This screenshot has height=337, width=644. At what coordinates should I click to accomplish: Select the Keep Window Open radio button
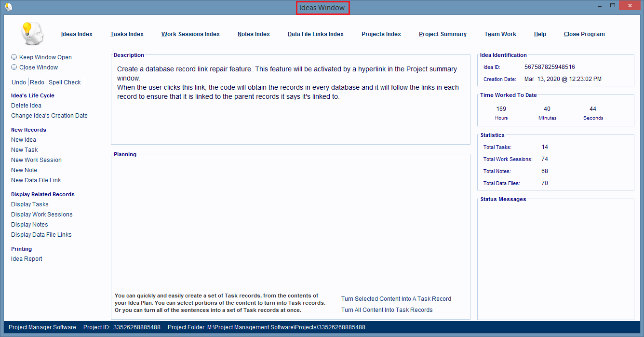coord(14,57)
